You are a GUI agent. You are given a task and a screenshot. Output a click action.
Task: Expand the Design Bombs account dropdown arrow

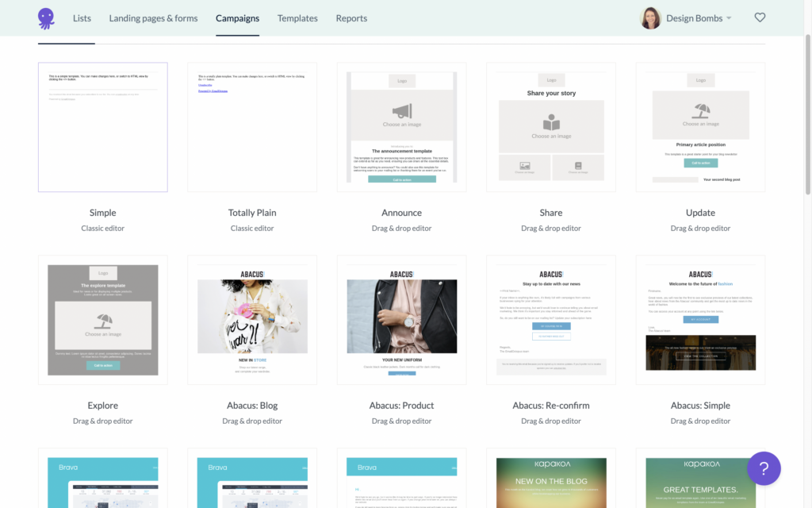click(729, 18)
